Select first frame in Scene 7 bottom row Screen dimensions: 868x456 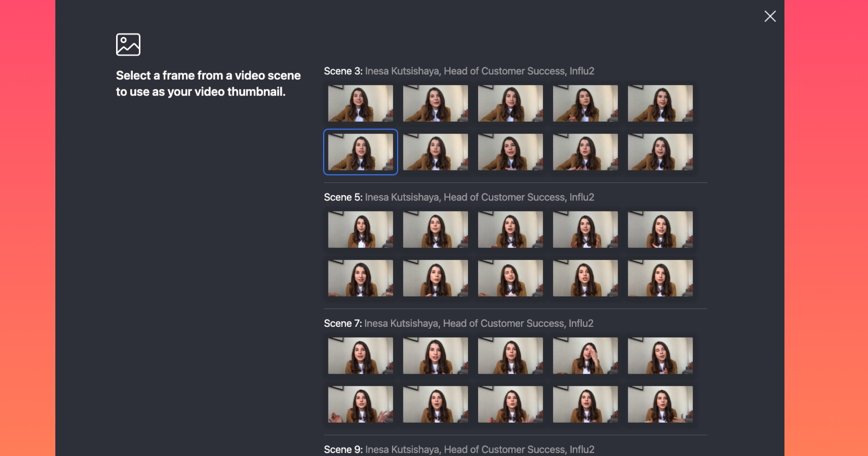tap(360, 404)
